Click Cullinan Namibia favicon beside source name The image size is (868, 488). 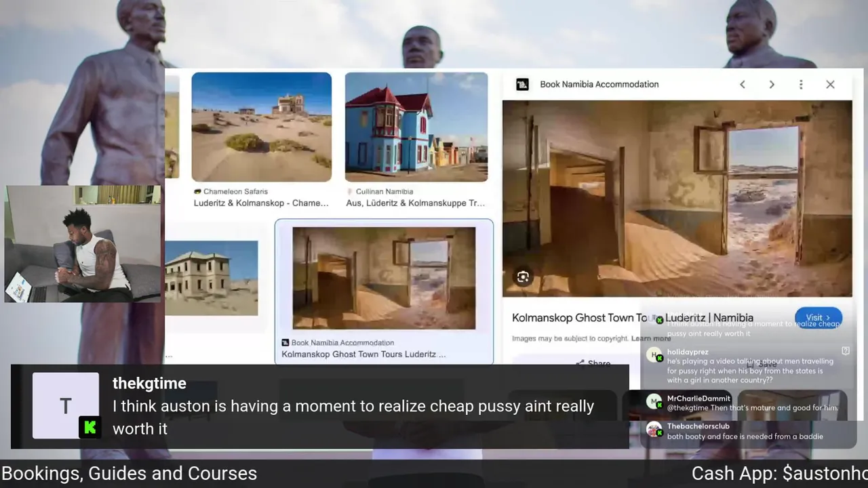[x=350, y=192]
